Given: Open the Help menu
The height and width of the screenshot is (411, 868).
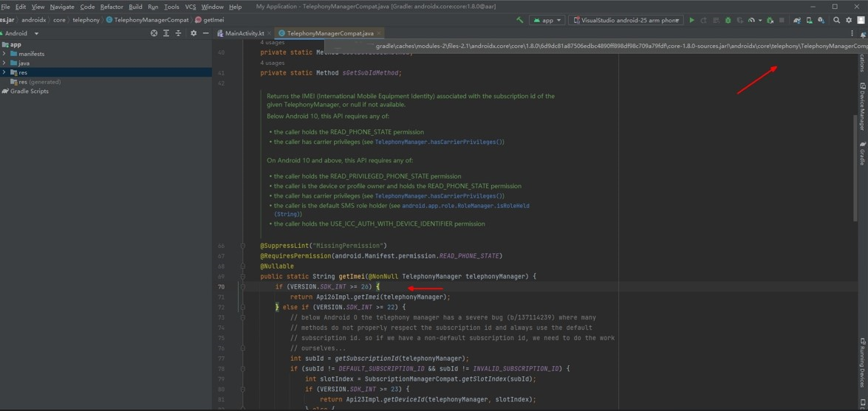Looking at the screenshot, I should tap(235, 7).
